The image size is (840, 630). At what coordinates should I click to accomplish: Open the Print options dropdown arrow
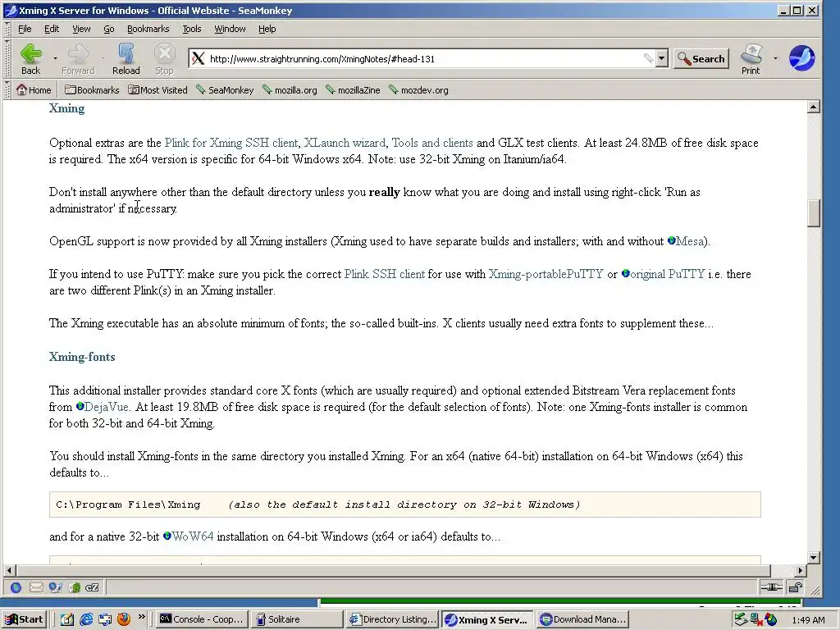[775, 58]
